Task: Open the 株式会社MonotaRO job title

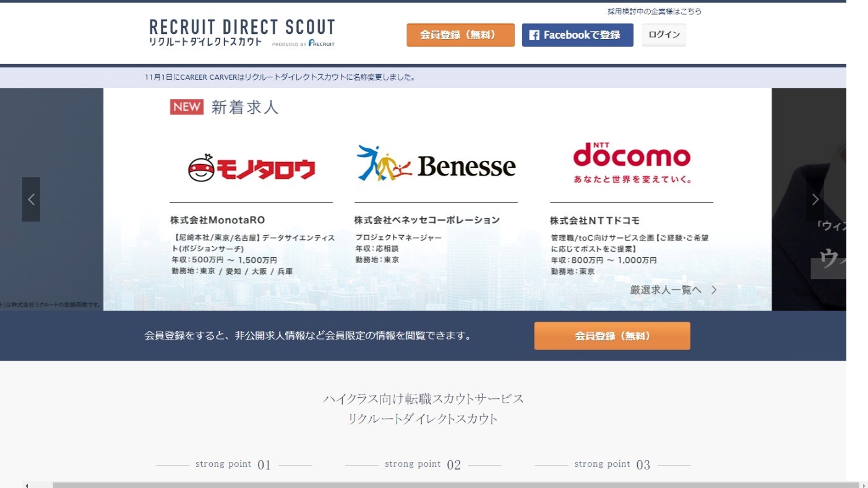Action: 218,220
